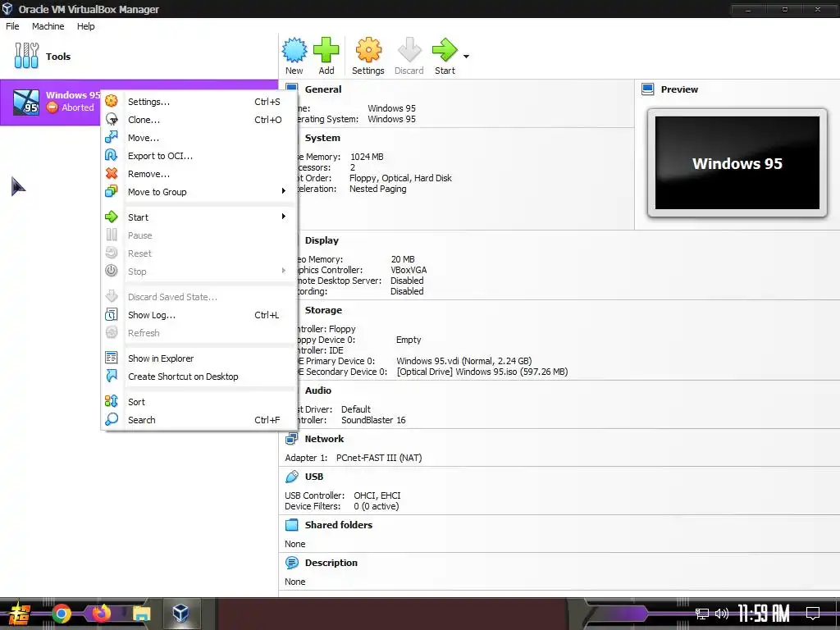Click the Network section icon

pyautogui.click(x=291, y=439)
